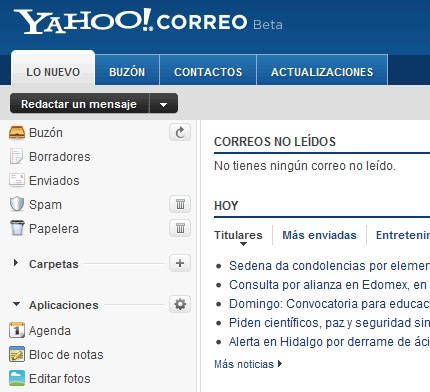Open the Redactar dropdown arrow

pyautogui.click(x=163, y=104)
